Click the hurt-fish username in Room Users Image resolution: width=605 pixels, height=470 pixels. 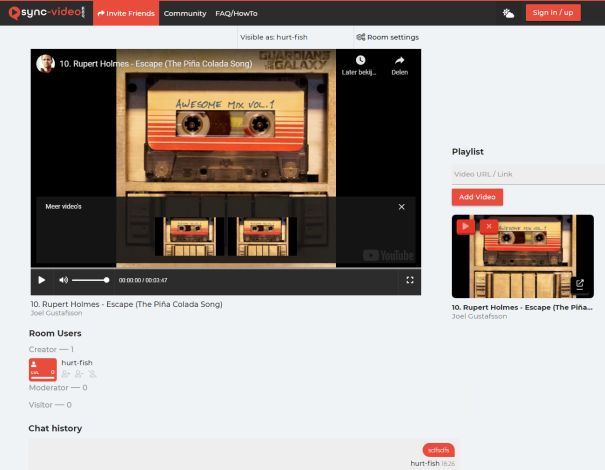[x=77, y=363]
